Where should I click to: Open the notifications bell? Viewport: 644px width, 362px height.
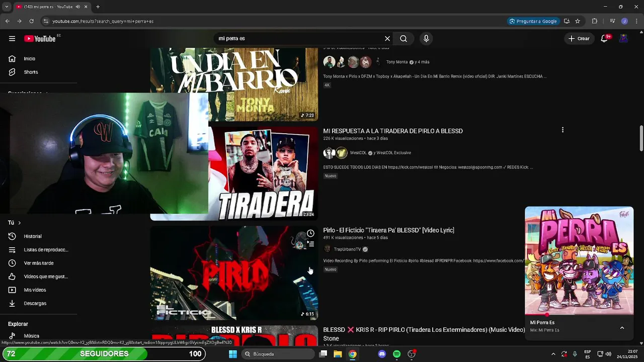pos(605,39)
